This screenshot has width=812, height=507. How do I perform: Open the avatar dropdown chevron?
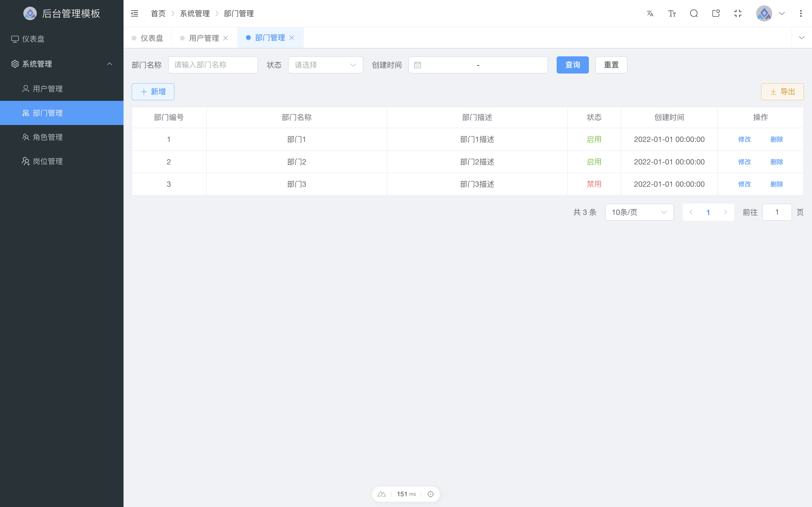click(x=782, y=13)
